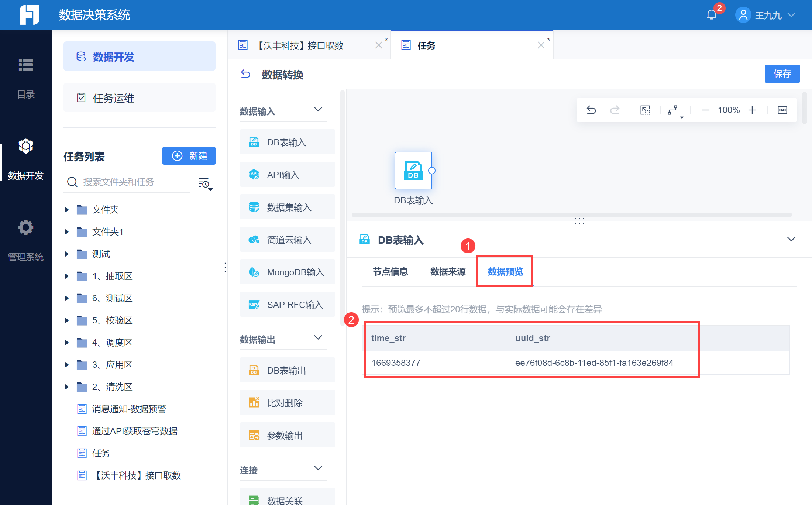812x505 pixels.
Task: Click the DB表输入 node on canvas
Action: click(413, 171)
